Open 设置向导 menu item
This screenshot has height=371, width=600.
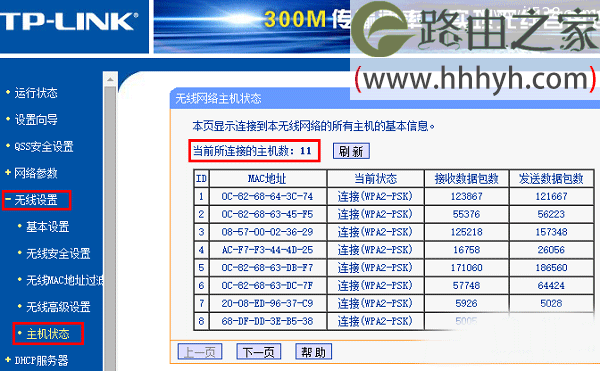36,120
